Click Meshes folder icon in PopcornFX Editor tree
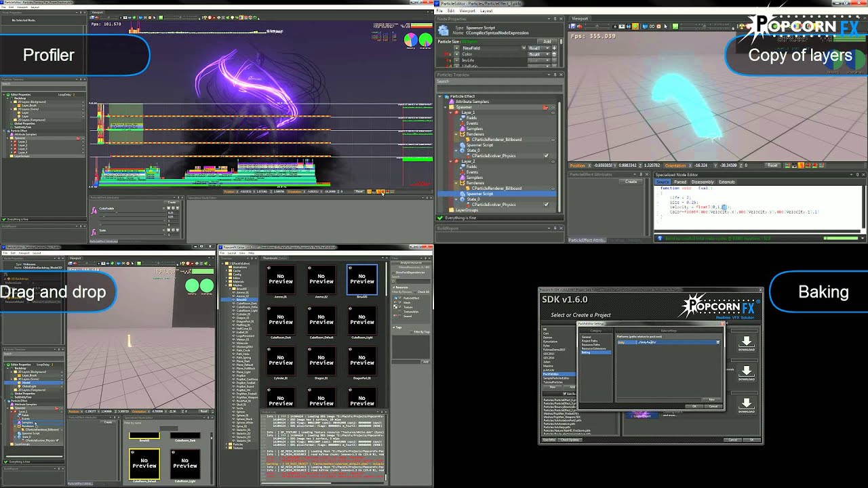Screen dimensions: 868x488 pyautogui.click(x=231, y=285)
